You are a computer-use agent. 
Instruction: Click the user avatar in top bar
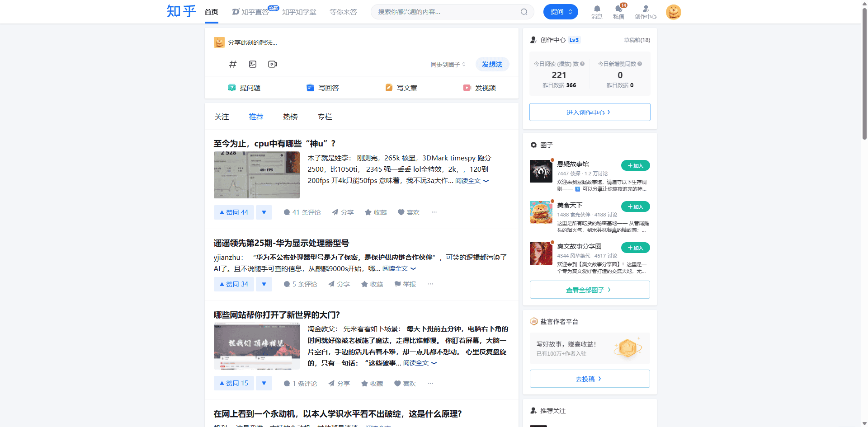pyautogui.click(x=673, y=12)
